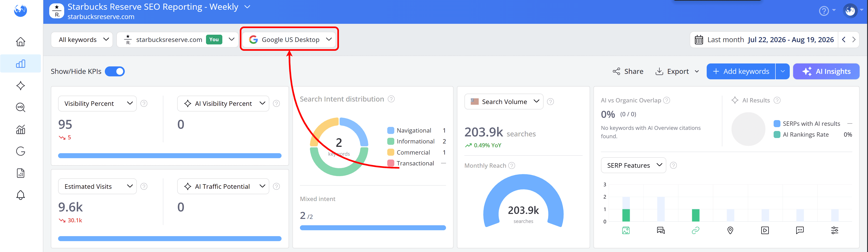Click the app logo in top-left corner

tap(20, 10)
